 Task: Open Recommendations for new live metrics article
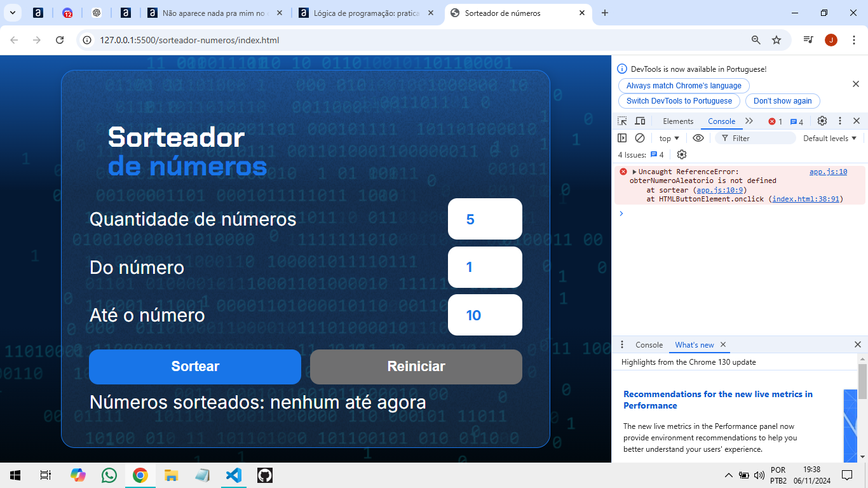click(x=718, y=400)
